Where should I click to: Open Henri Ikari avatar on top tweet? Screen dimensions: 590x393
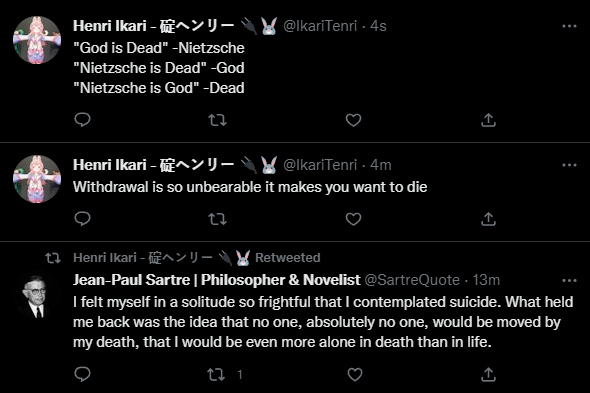[37, 40]
